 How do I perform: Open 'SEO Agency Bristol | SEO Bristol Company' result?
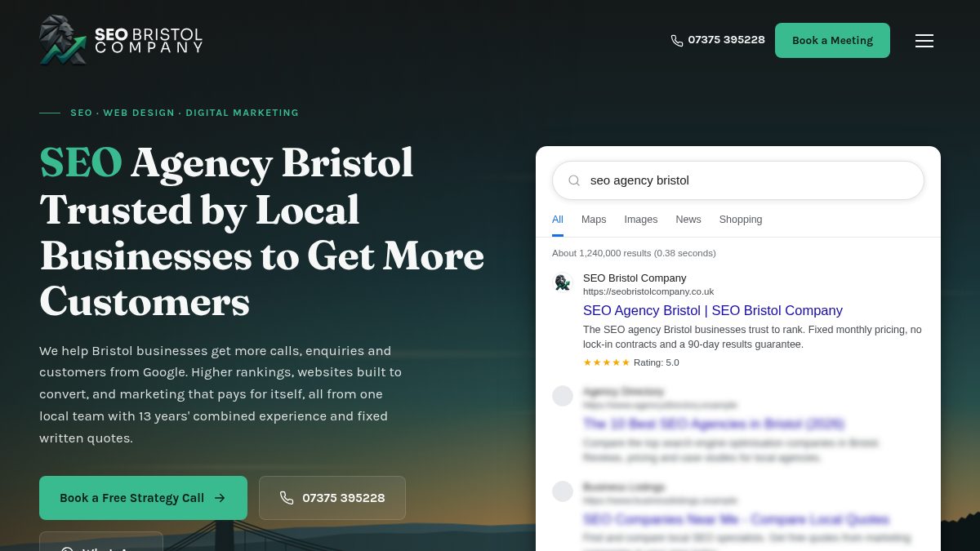pos(713,310)
